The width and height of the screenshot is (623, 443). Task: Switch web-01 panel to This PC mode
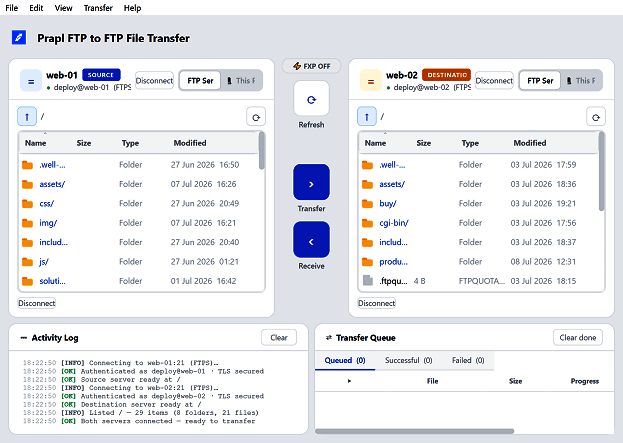coord(241,81)
